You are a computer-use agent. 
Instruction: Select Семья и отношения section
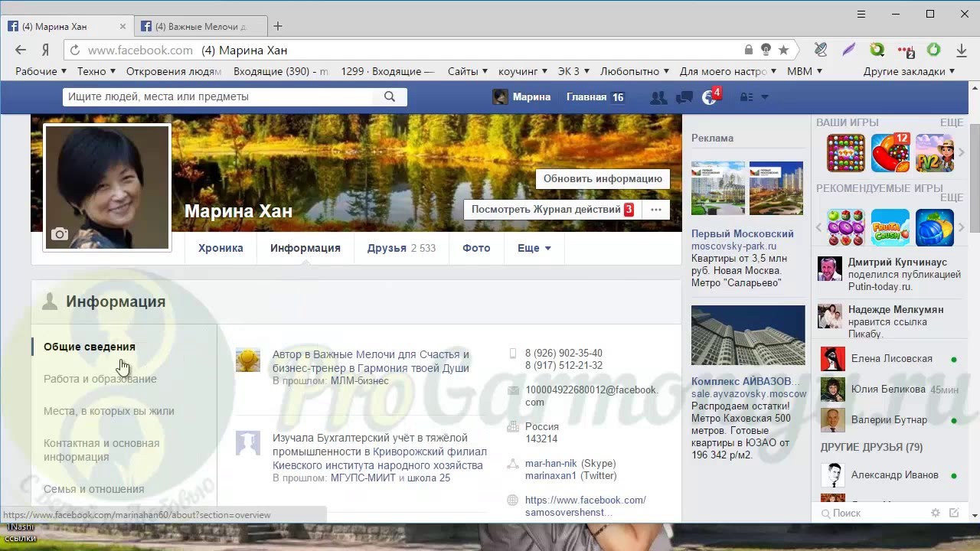point(93,489)
